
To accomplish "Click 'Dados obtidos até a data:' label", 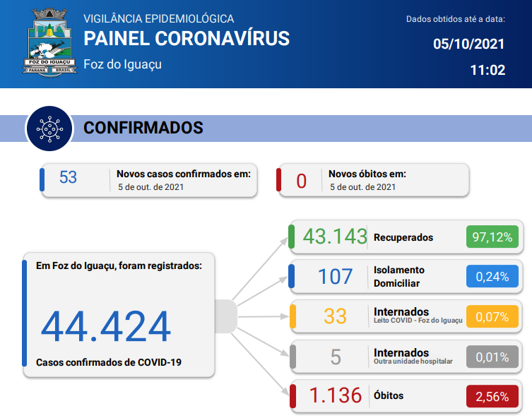I will [x=455, y=19].
